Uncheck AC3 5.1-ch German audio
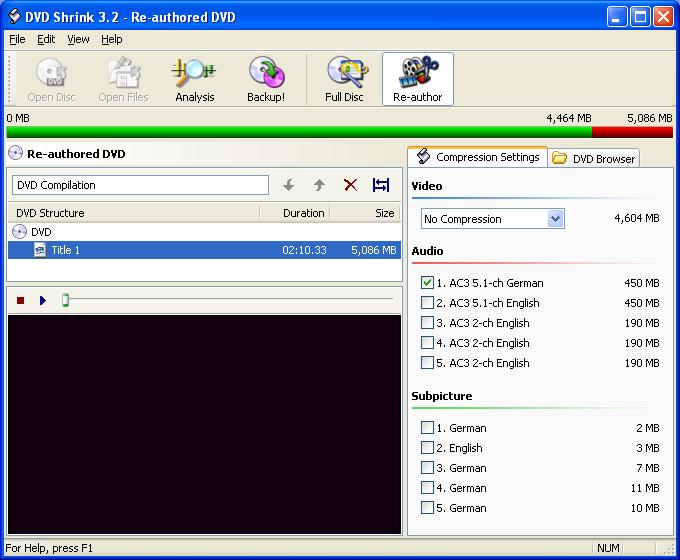 coord(427,282)
